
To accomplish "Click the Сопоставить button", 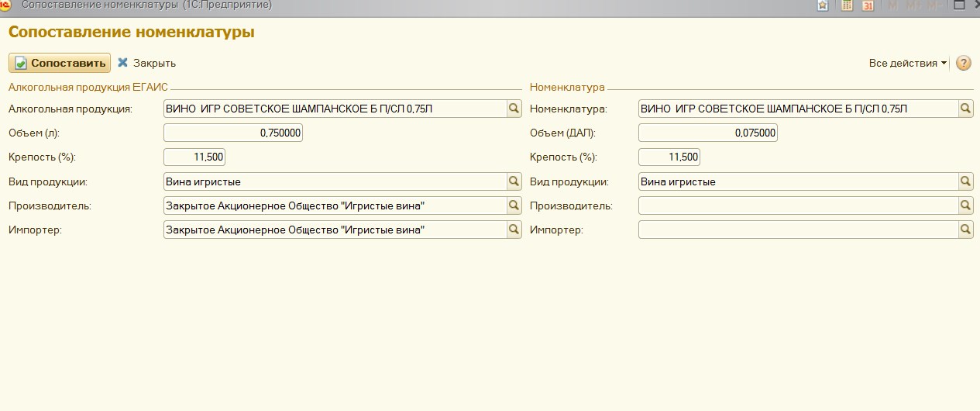I will click(x=60, y=63).
